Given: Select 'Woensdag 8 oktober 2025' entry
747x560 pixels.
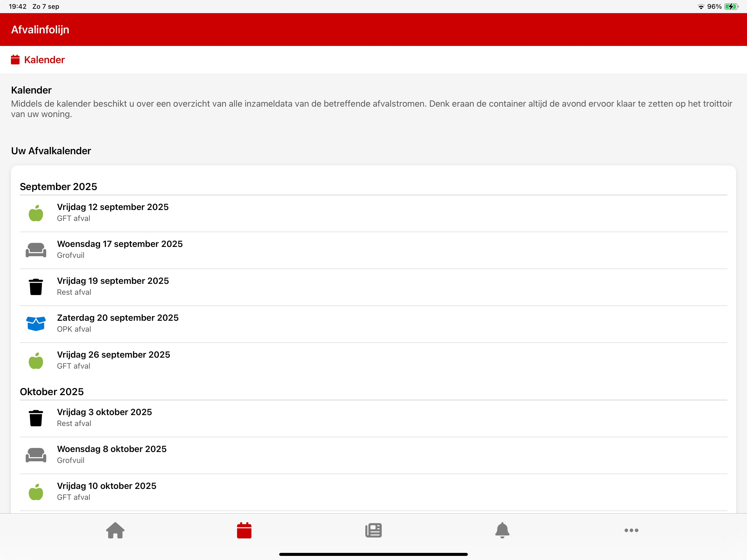Looking at the screenshot, I should tap(373, 455).
